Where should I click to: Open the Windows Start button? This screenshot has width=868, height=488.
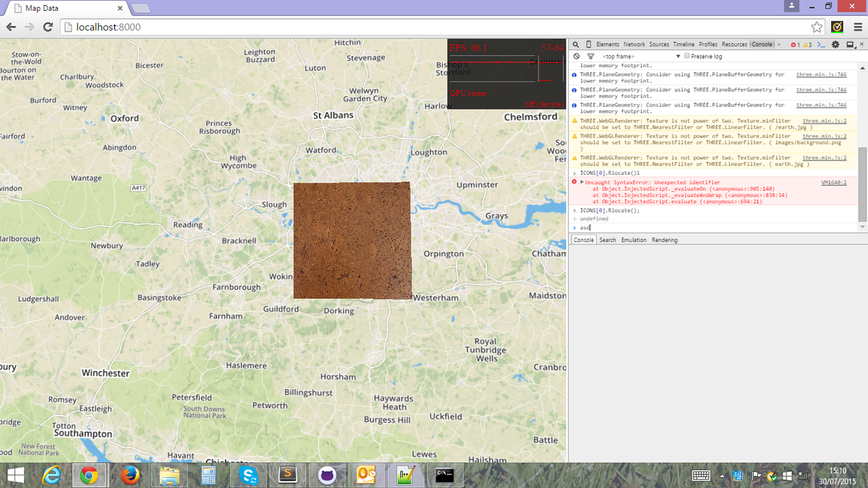click(15, 475)
